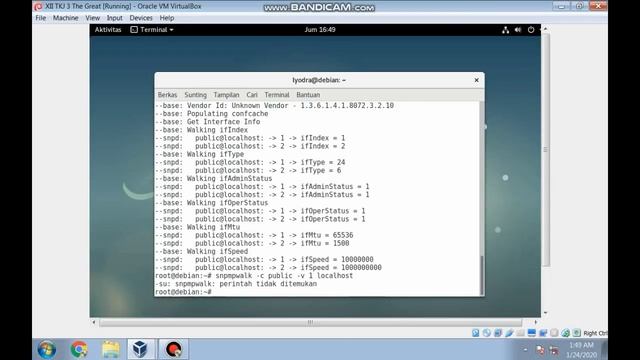Click the hard disk activity status icon
640x360 pixels.
coord(476,333)
